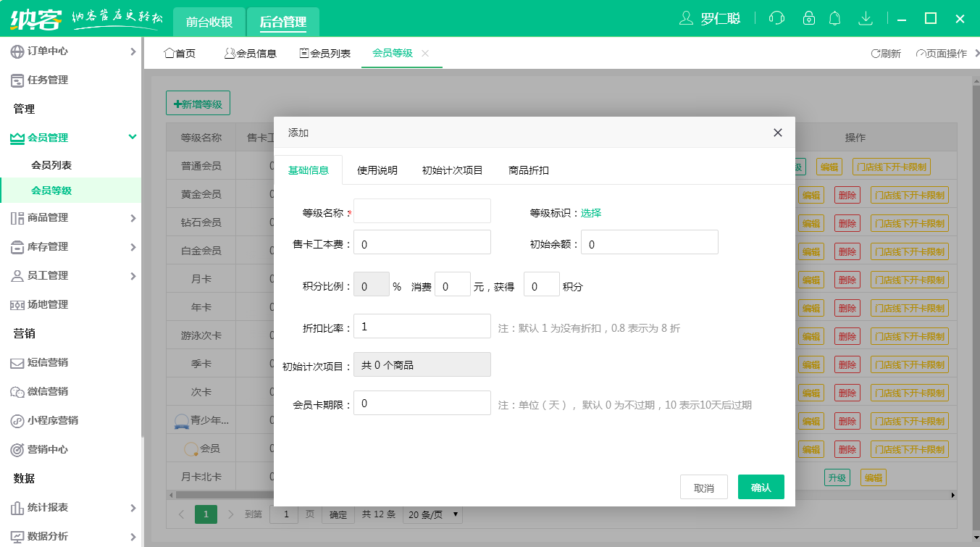Click the 青少年 level badge thumbnail
Screen dimensions: 980x547
[x=182, y=421]
